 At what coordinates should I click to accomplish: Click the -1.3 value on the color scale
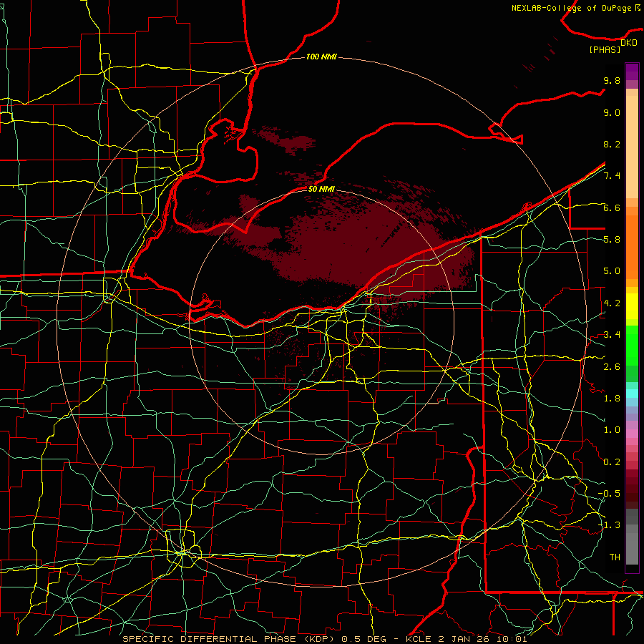point(609,525)
